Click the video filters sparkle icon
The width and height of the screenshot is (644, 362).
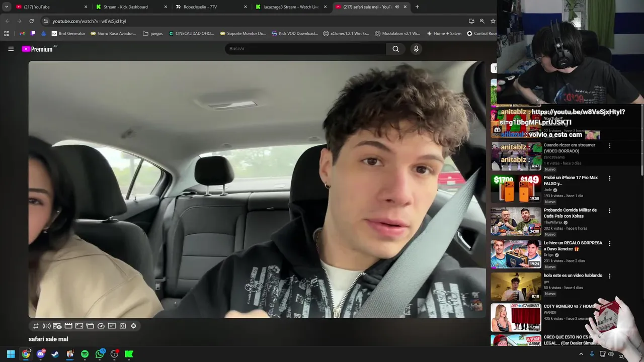pyautogui.click(x=112, y=326)
